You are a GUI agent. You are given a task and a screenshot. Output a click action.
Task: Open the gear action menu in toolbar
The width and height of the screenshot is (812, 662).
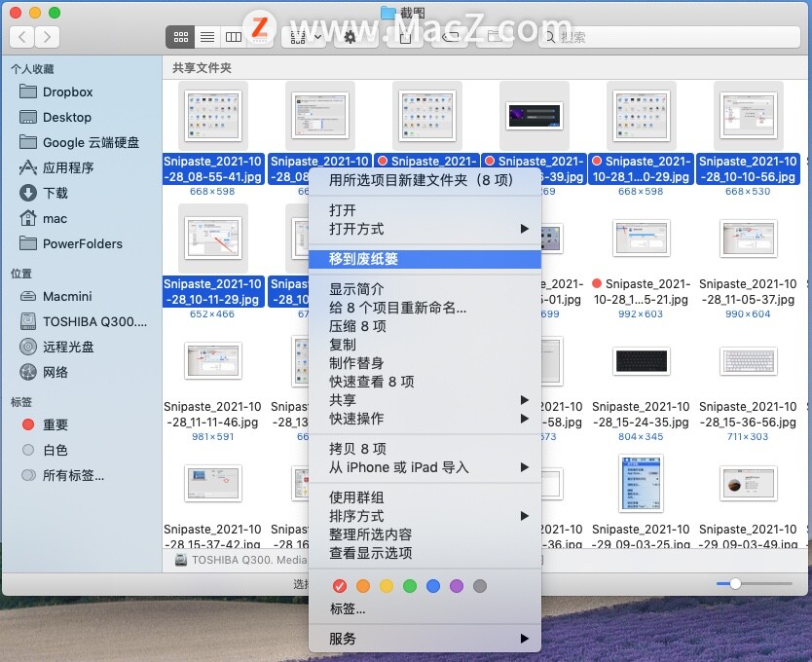tap(350, 37)
